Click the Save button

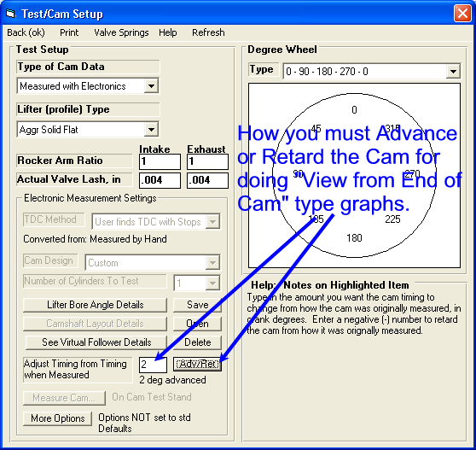[x=197, y=305]
